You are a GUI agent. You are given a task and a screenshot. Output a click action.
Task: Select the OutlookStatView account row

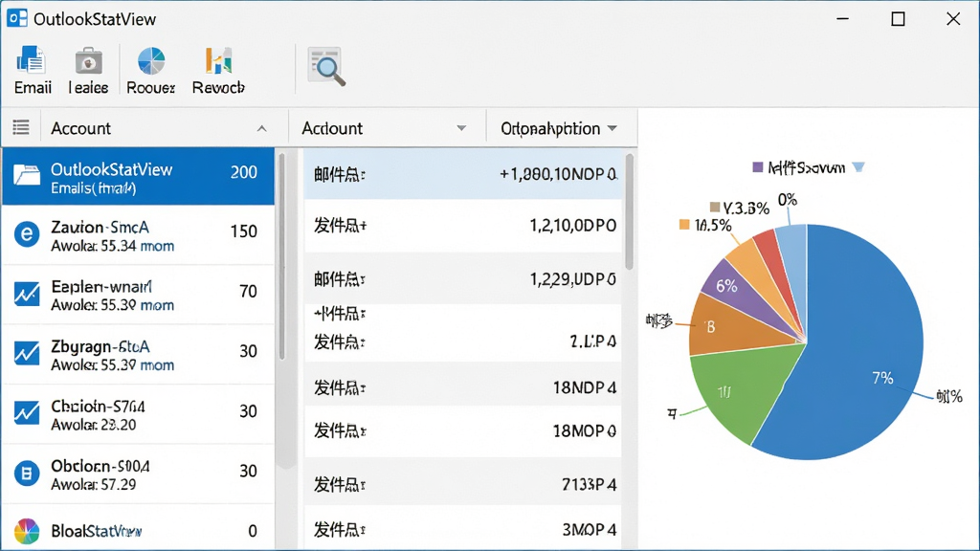click(x=138, y=176)
